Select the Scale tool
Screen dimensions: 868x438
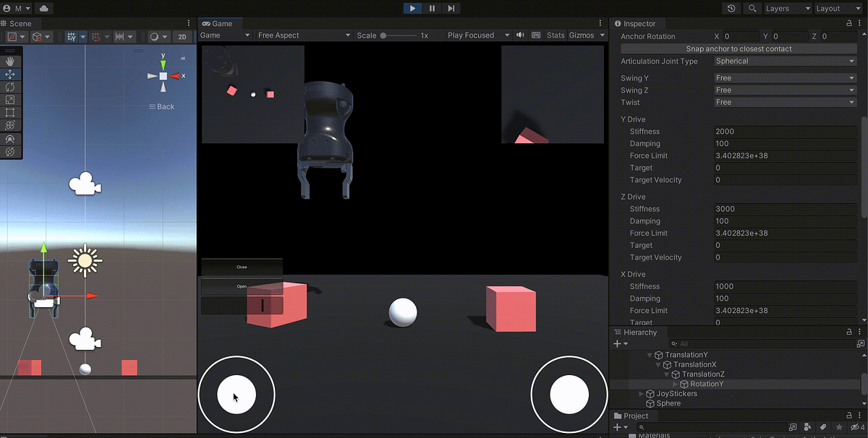9,99
